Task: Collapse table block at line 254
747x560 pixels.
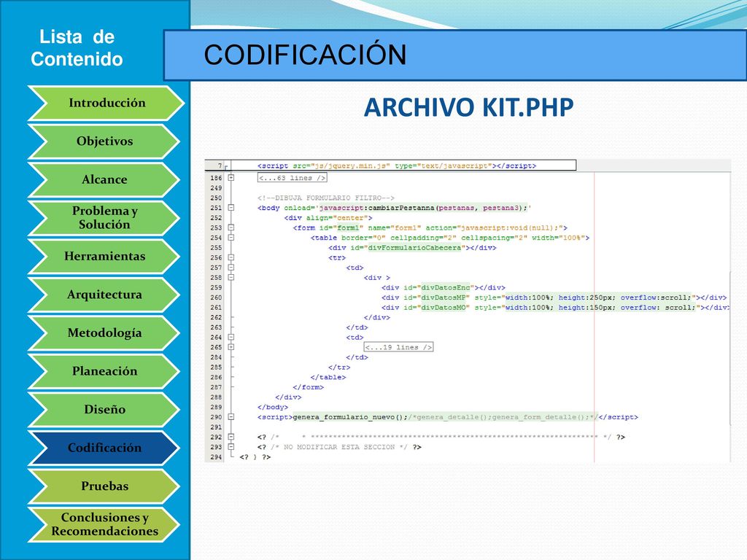Action: (231, 238)
